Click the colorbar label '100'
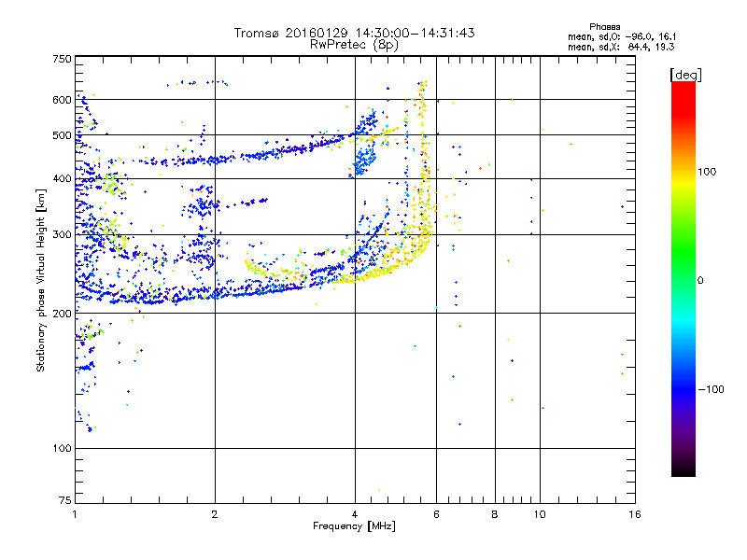 point(707,172)
